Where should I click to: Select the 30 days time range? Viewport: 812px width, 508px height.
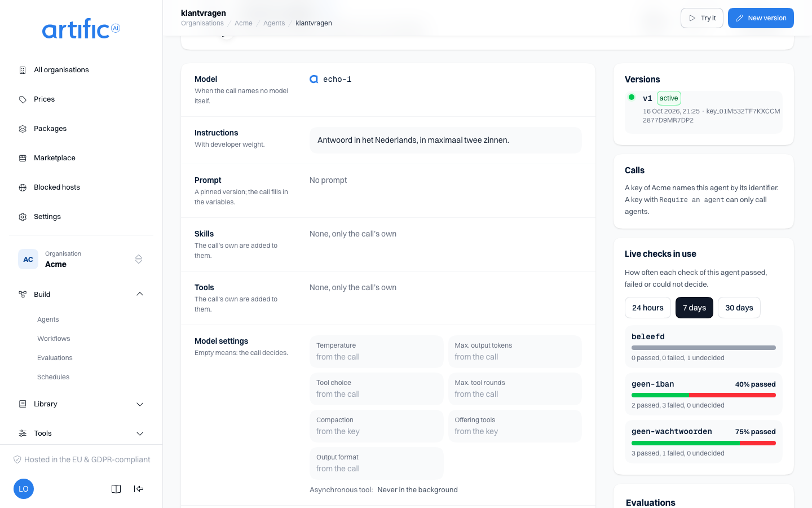click(739, 308)
